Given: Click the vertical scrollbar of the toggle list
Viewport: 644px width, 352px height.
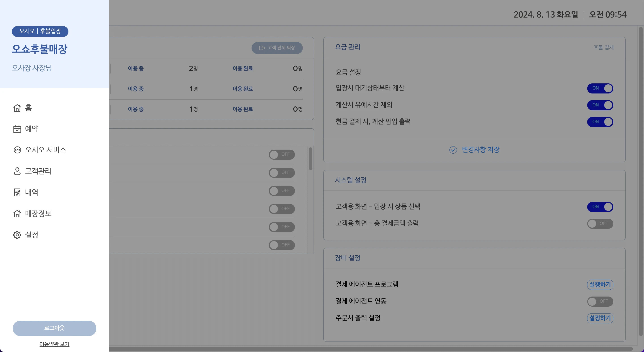Looking at the screenshot, I should coord(310,159).
